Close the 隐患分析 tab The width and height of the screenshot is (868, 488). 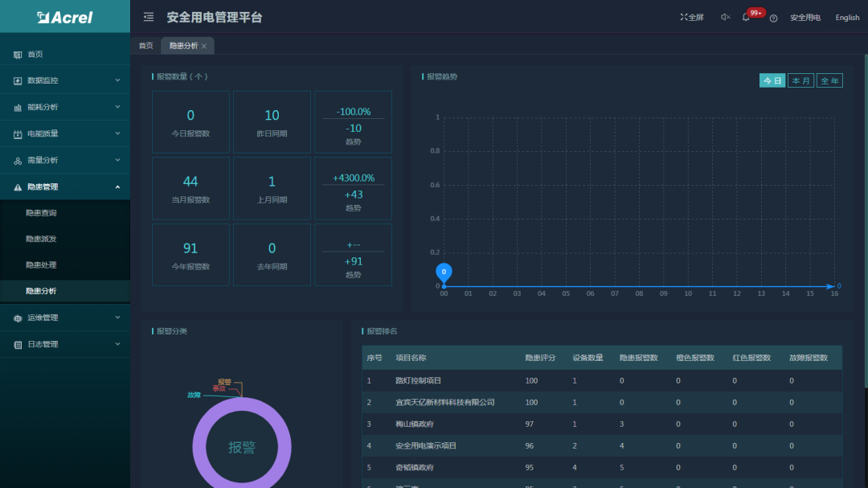tap(204, 47)
